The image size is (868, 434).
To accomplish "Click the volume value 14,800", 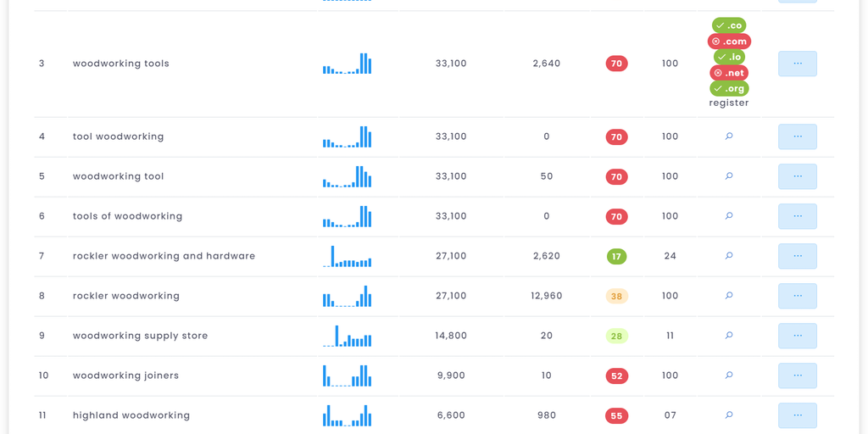I will pos(451,336).
